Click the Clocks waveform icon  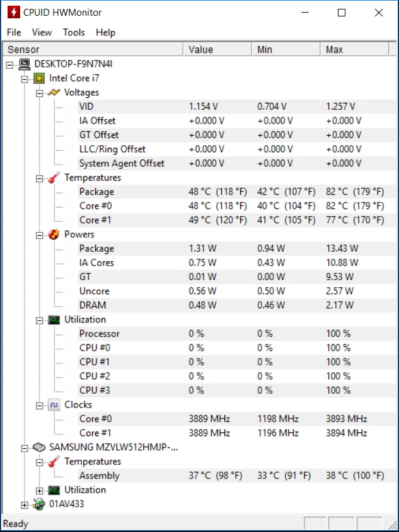coord(54,405)
